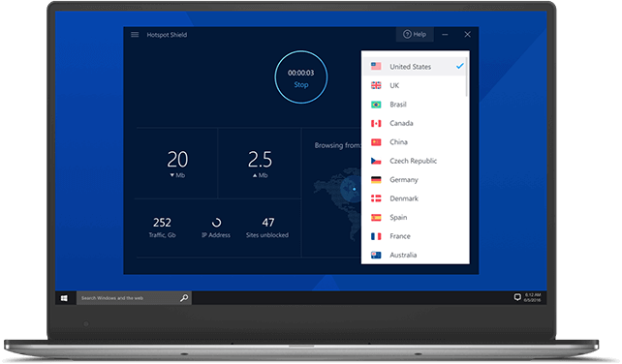622x364 pixels.
Task: Click the United States flag icon
Action: [376, 66]
